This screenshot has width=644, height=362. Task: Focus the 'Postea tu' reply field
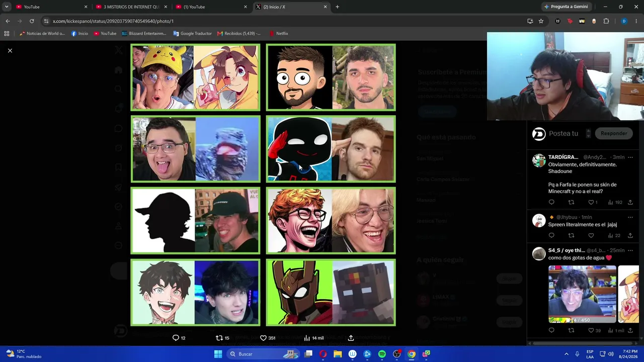click(x=563, y=133)
